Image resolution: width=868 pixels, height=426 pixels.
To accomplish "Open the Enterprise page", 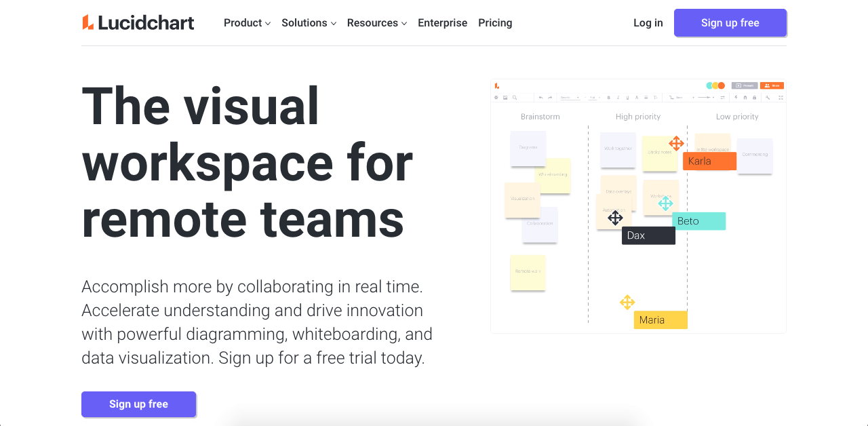I will pos(442,22).
